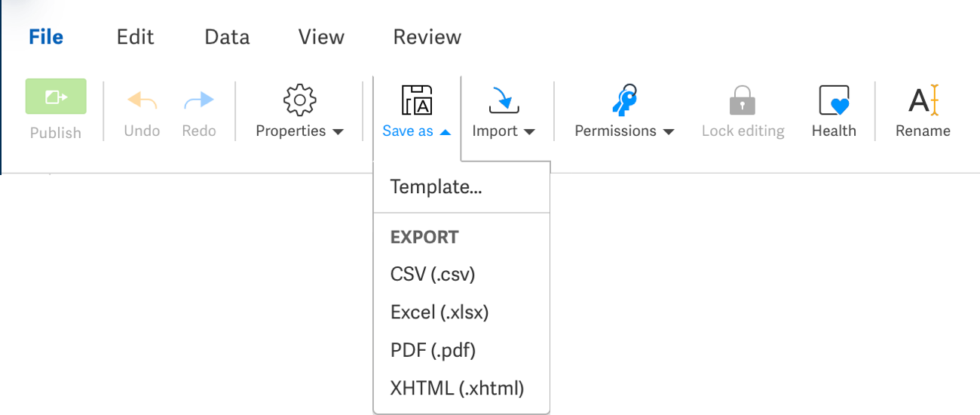Collapse the Save as dropdown arrow
Image resolution: width=980 pixels, height=415 pixels.
[445, 132]
